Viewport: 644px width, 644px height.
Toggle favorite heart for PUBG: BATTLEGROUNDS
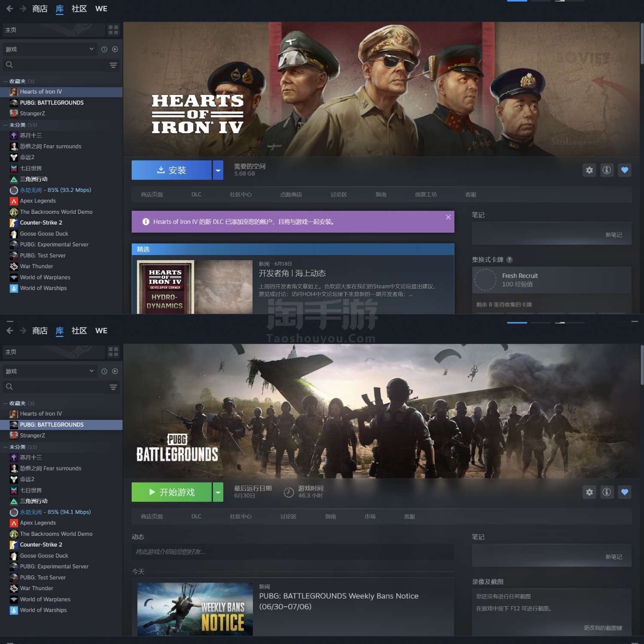click(625, 492)
